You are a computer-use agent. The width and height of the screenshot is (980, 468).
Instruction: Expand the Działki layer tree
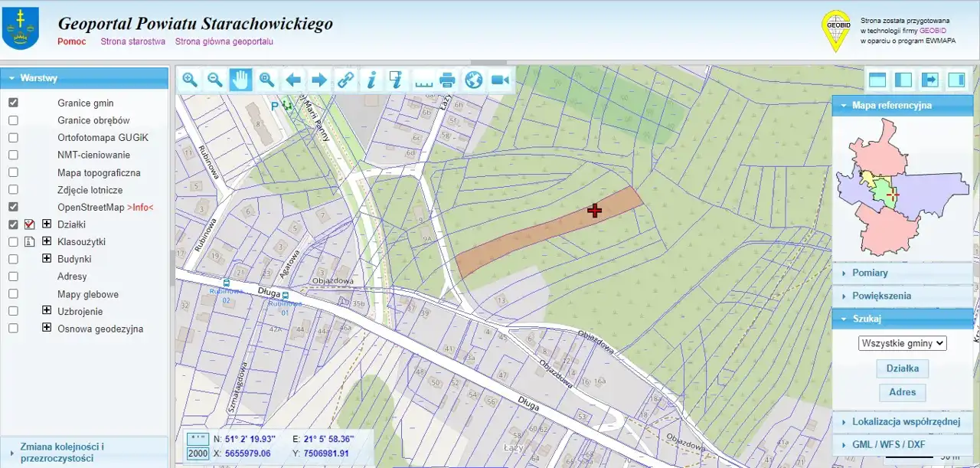click(x=47, y=224)
